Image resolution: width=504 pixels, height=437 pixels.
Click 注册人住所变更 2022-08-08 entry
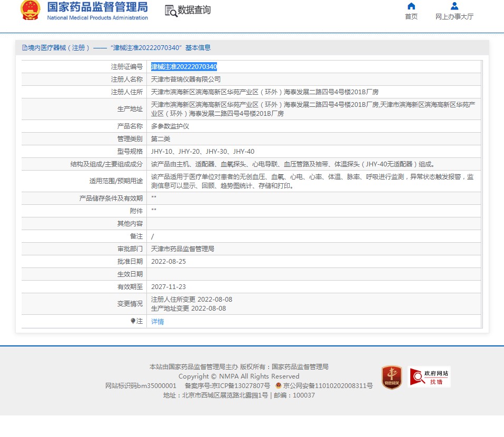(192, 300)
